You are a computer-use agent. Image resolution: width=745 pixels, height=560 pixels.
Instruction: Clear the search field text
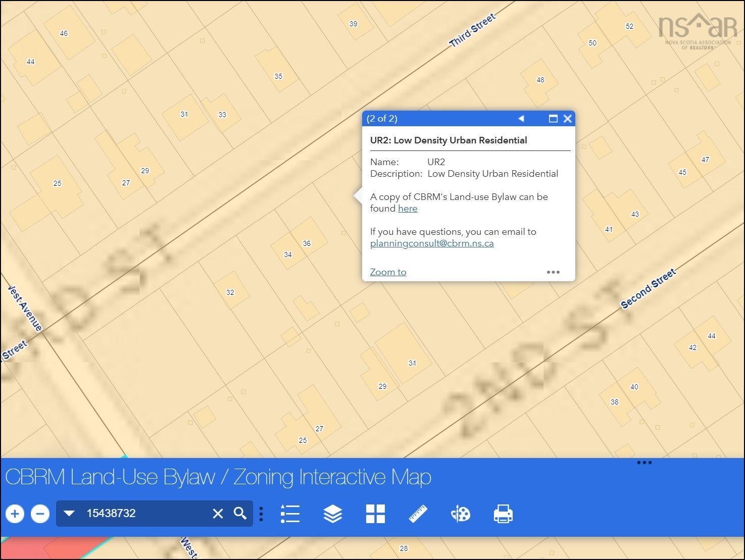click(x=218, y=514)
